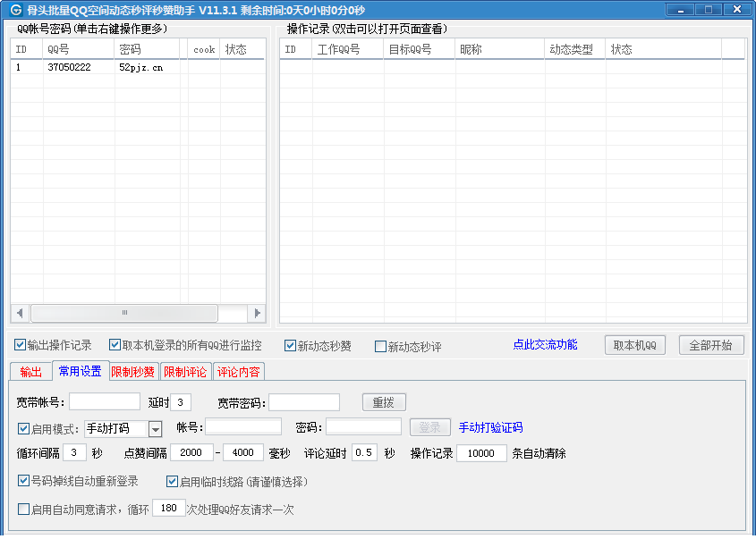Click the 状态 header in account list
Image resolution: width=756 pixels, height=556 pixels.
[x=242, y=49]
